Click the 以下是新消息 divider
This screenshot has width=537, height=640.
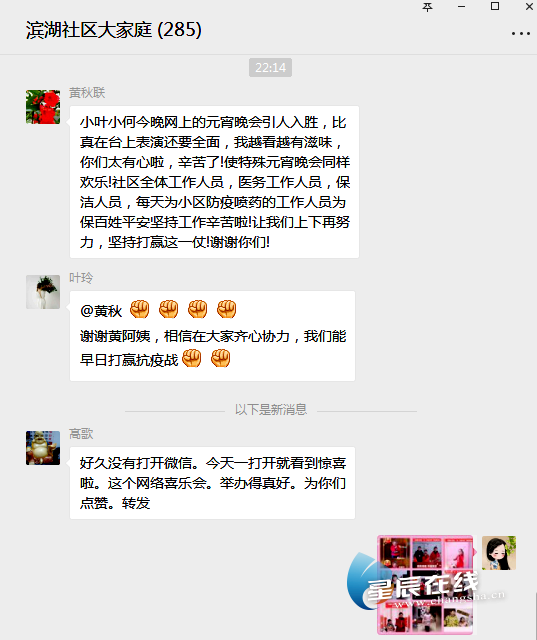tap(271, 409)
